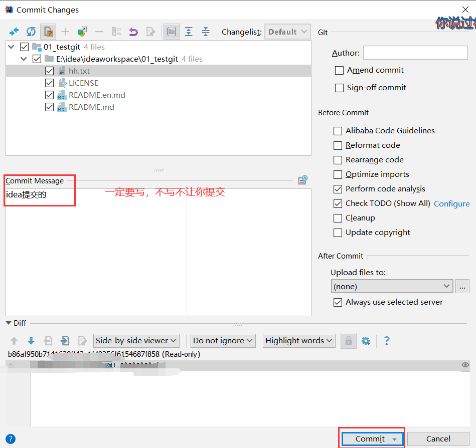Open the Commit button dropdown arrow
Viewport: 476px width, 448px height.
[394, 439]
